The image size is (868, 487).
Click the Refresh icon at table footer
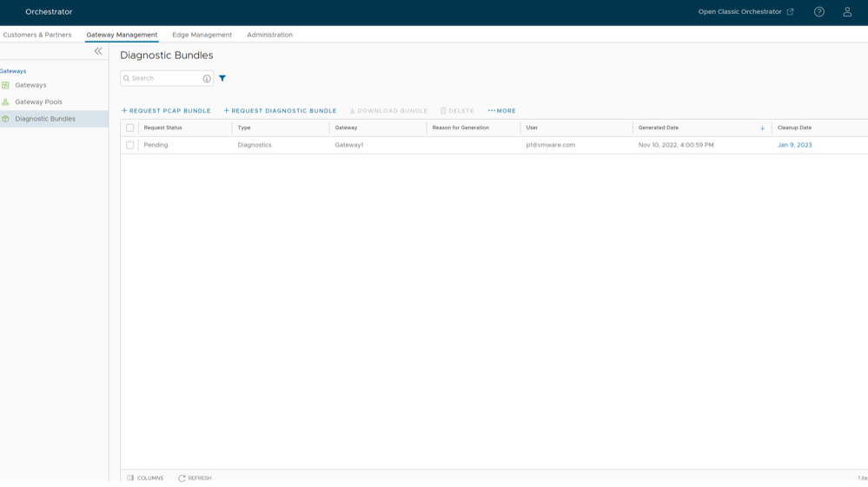[182, 478]
